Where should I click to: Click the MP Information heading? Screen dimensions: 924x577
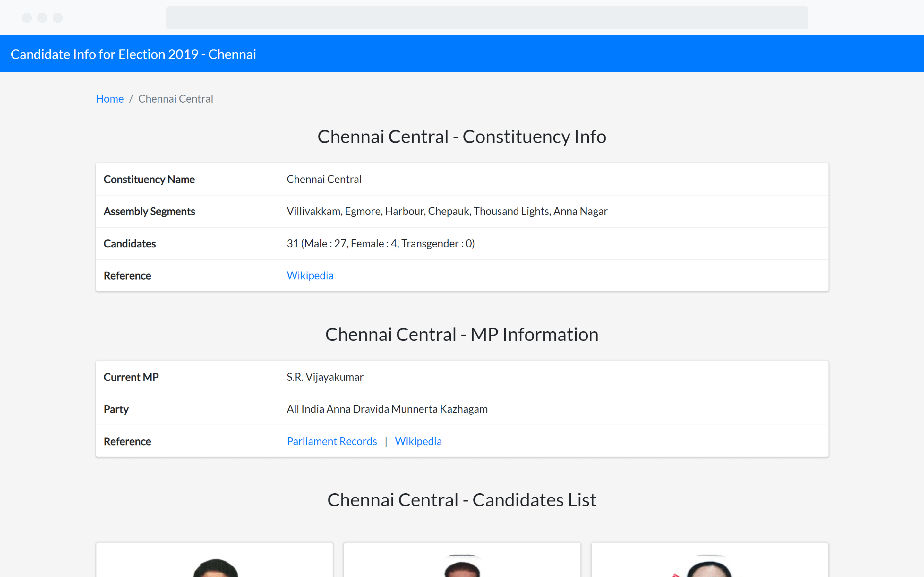coord(462,334)
